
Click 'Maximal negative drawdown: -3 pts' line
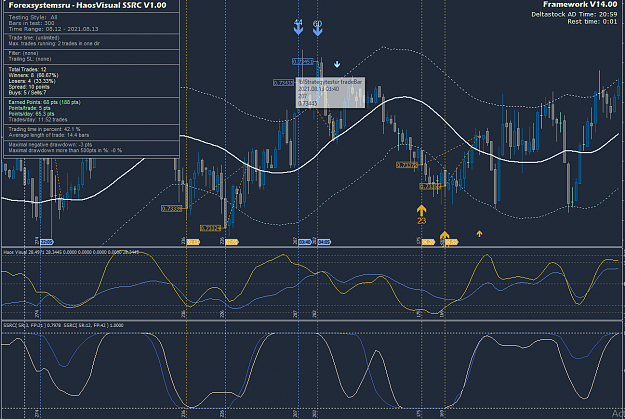(x=50, y=145)
